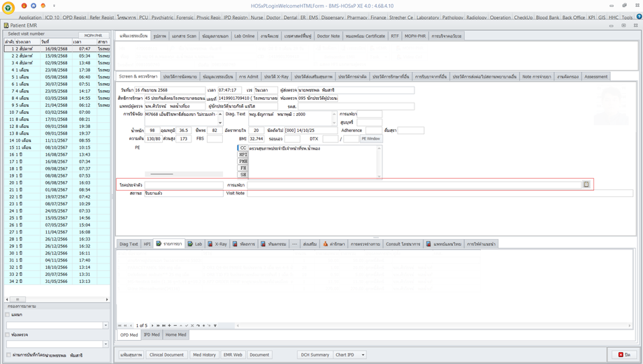The width and height of the screenshot is (643, 364).
Task: Go to previous record in medication navigator
Action: coord(131,326)
